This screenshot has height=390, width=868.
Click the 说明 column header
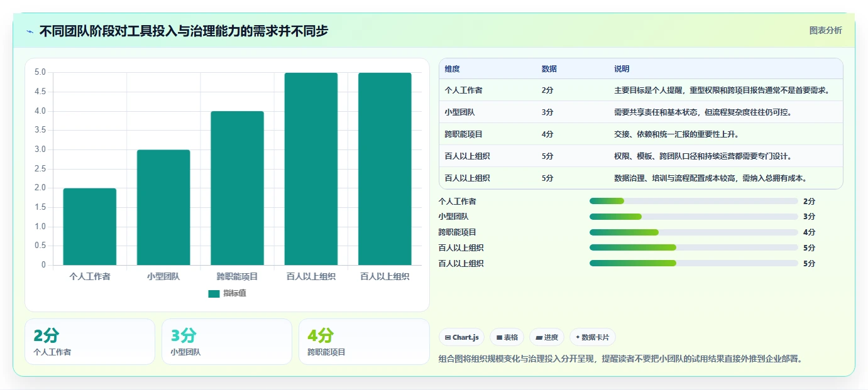point(622,69)
